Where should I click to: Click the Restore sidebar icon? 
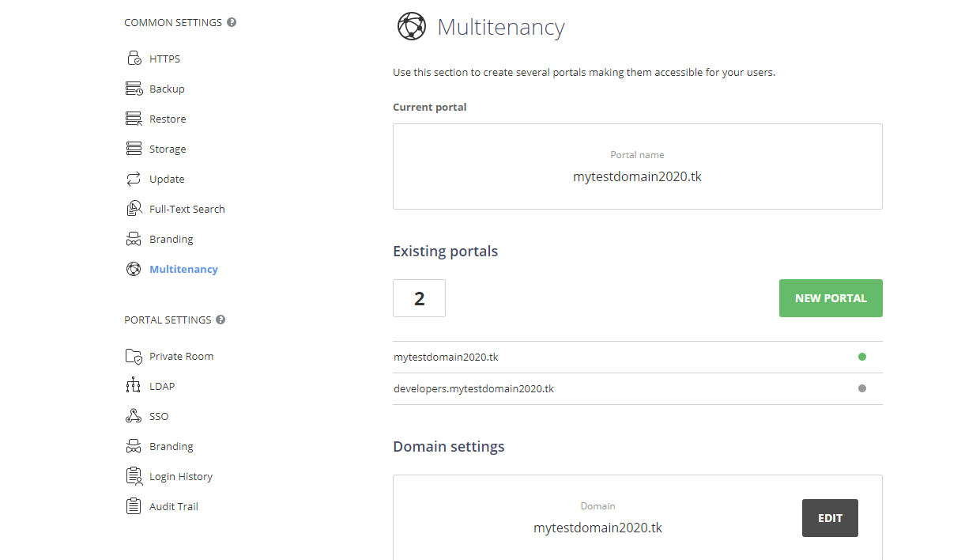click(133, 118)
